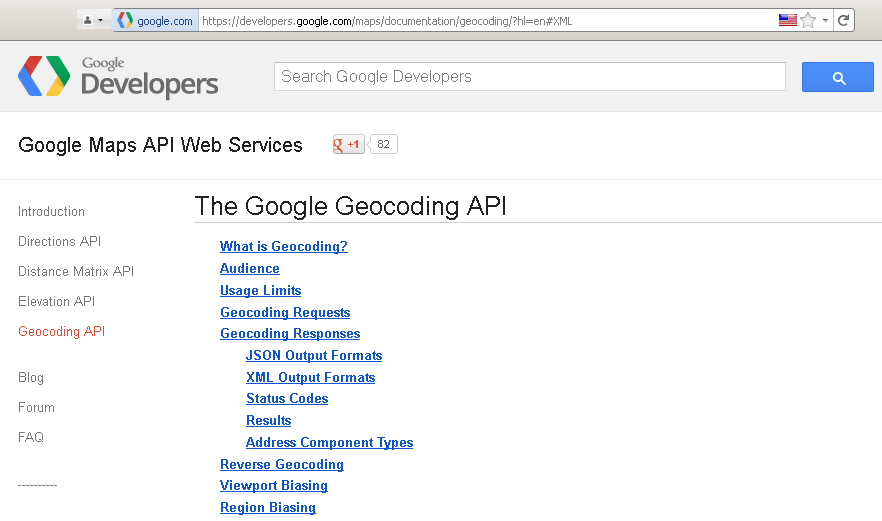Follow the Status Codes link
The image size is (882, 521).
(287, 398)
